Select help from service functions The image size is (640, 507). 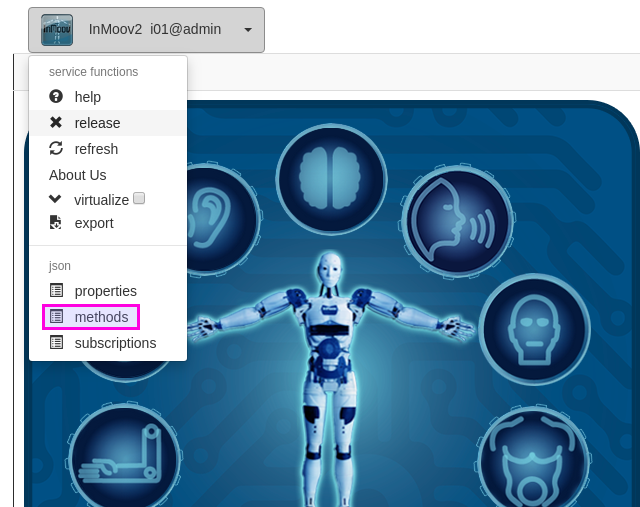point(88,97)
